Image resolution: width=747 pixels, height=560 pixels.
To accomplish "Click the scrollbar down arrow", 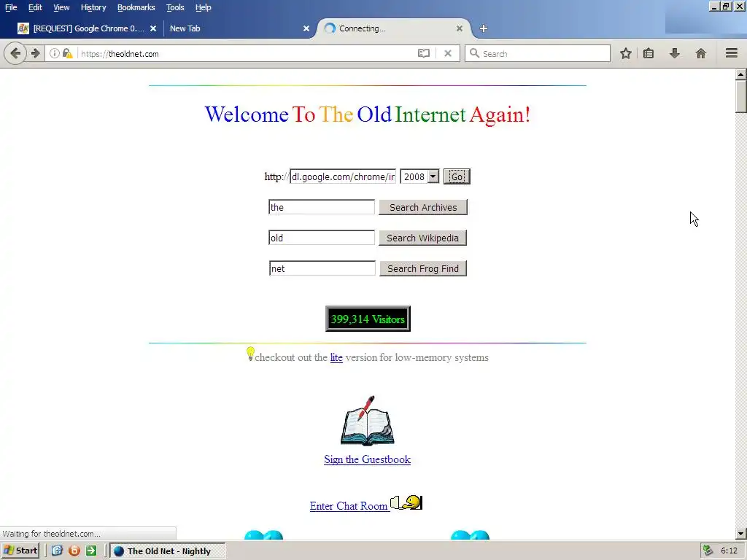I will coord(741,534).
